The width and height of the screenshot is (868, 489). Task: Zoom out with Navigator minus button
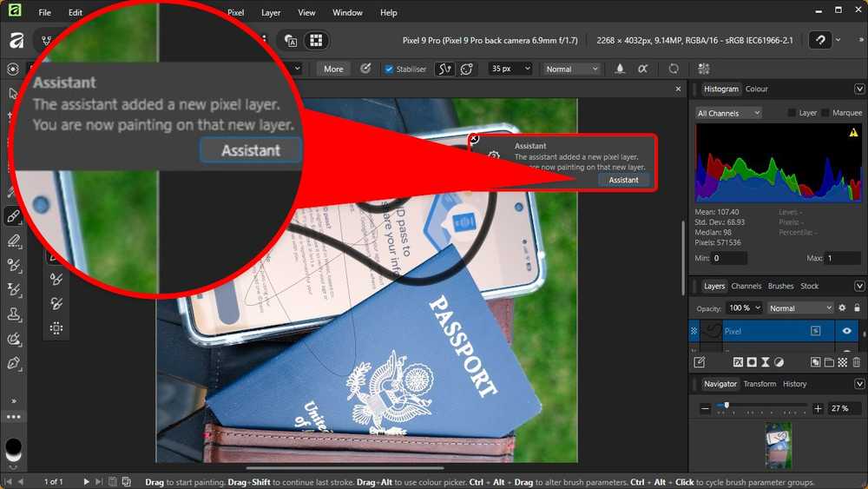[x=705, y=409]
